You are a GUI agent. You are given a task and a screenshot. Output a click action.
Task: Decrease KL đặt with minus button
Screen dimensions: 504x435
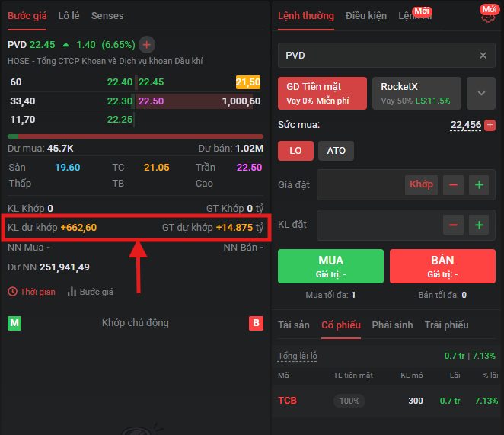pos(454,225)
